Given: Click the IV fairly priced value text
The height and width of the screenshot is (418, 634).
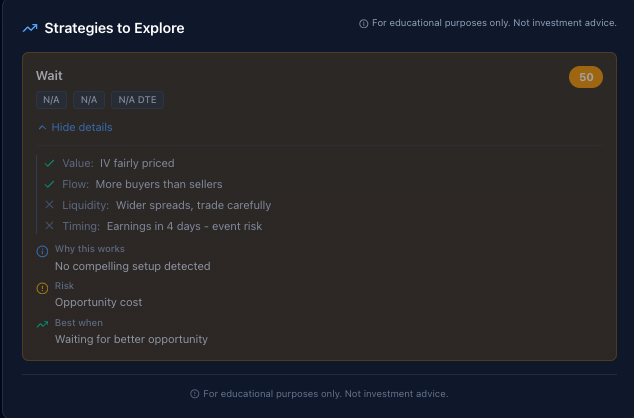Looking at the screenshot, I should (x=137, y=163).
